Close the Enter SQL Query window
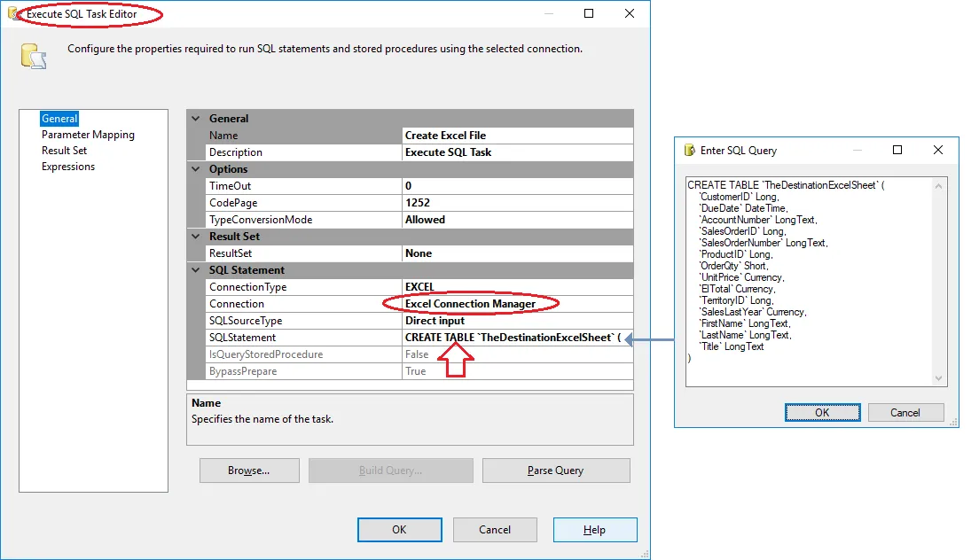This screenshot has height=560, width=979. (938, 151)
